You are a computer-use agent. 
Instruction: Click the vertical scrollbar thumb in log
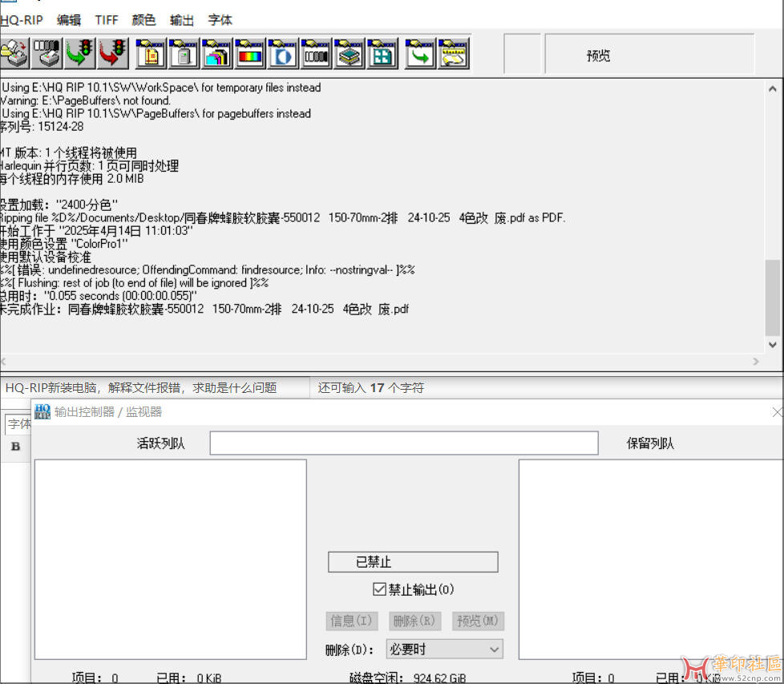coord(773,297)
